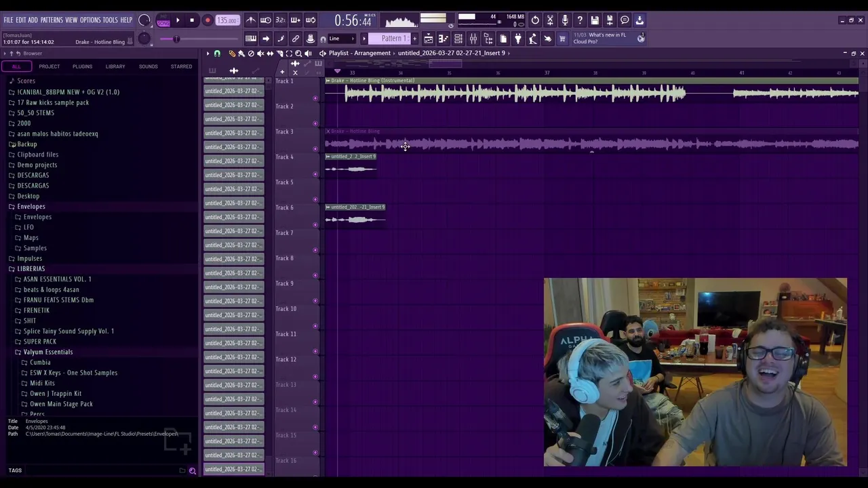Open the TOOLS menu
This screenshot has width=868, height=488.
(110, 20)
